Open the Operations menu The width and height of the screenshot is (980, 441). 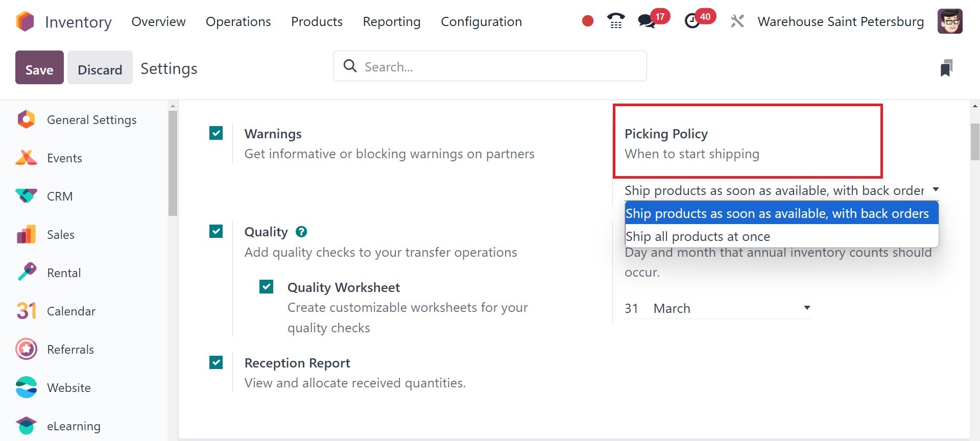(x=238, y=21)
